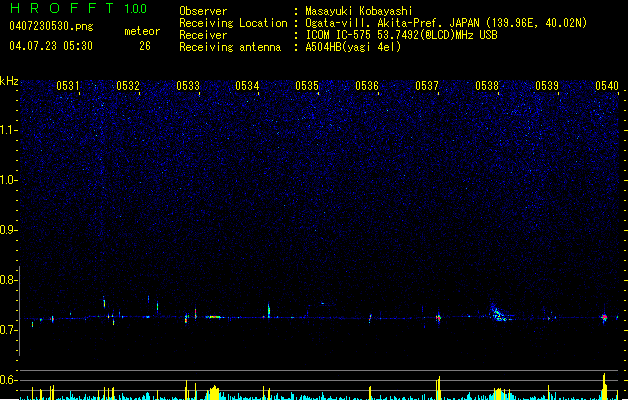Click the 0.9 kHz axis label
Viewport: 629px width, 400px height.
(9, 230)
